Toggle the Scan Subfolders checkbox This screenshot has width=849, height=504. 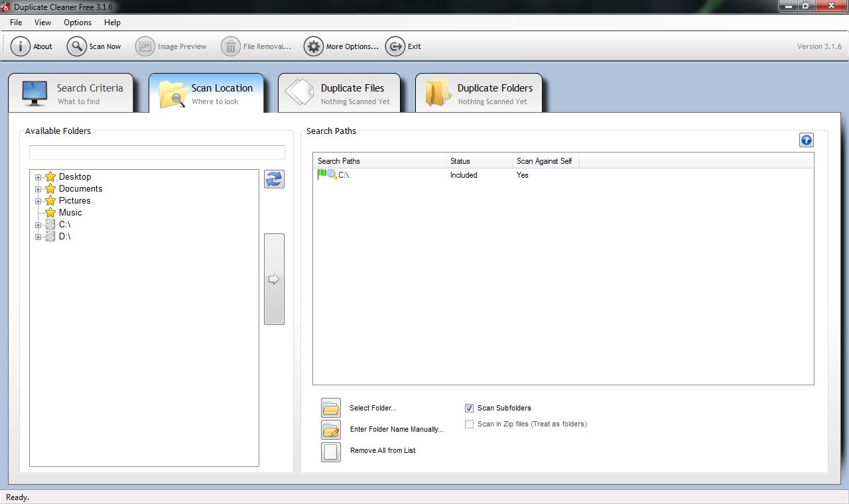point(470,409)
